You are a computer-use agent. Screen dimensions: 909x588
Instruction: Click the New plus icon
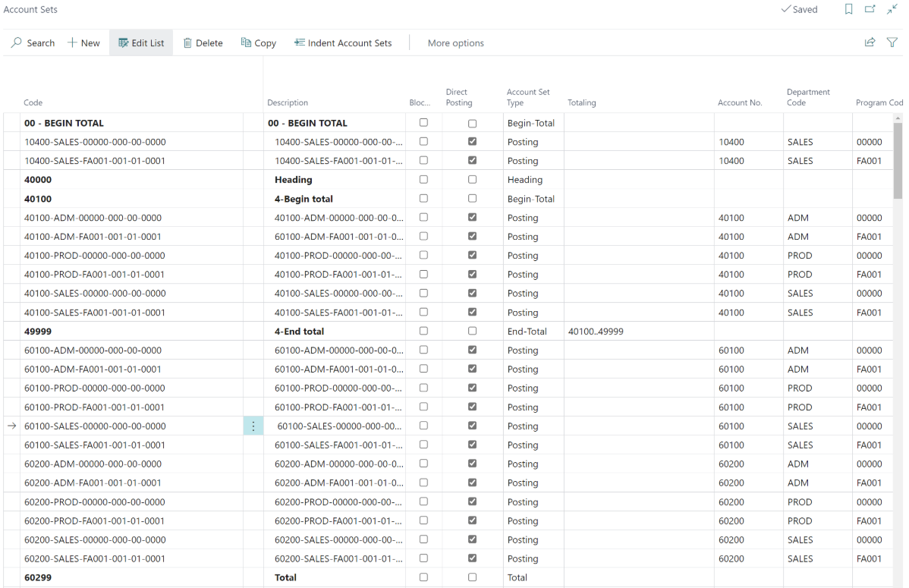coord(73,43)
